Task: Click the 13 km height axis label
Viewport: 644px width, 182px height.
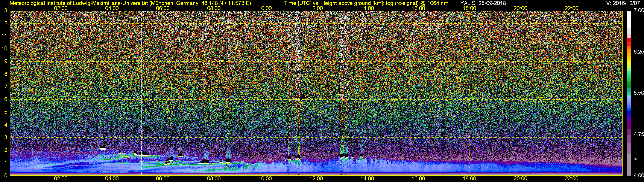Action: (5, 11)
